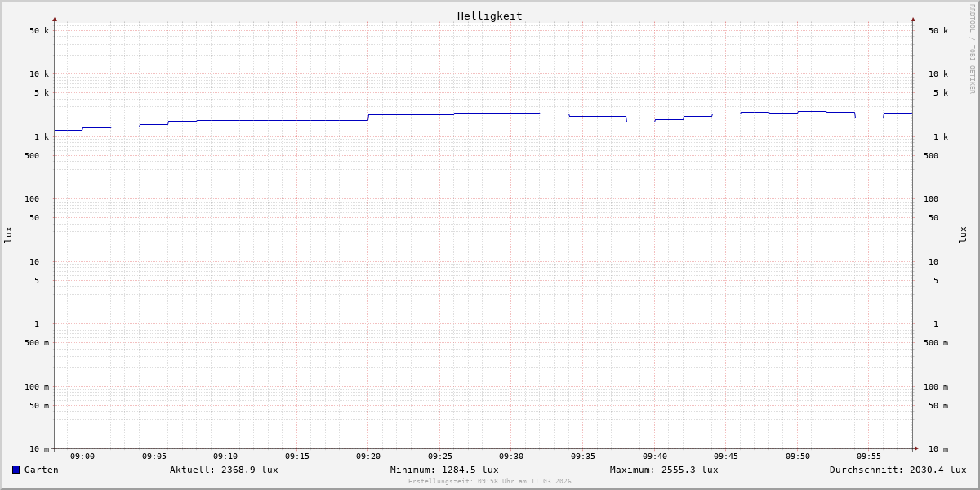Click the 09:25 time axis label
This screenshot has height=490, width=980.
click(440, 457)
